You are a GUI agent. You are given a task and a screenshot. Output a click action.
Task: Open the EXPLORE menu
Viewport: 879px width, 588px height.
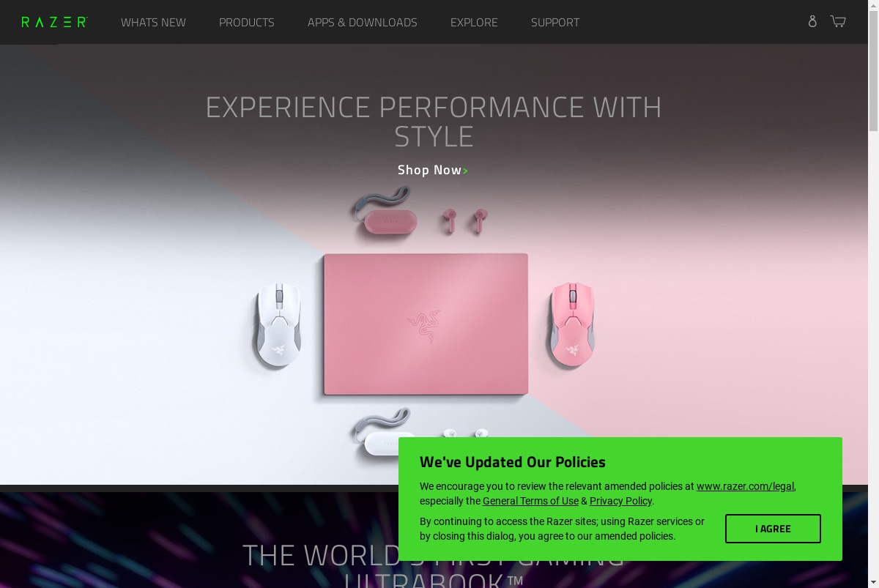pyautogui.click(x=474, y=22)
